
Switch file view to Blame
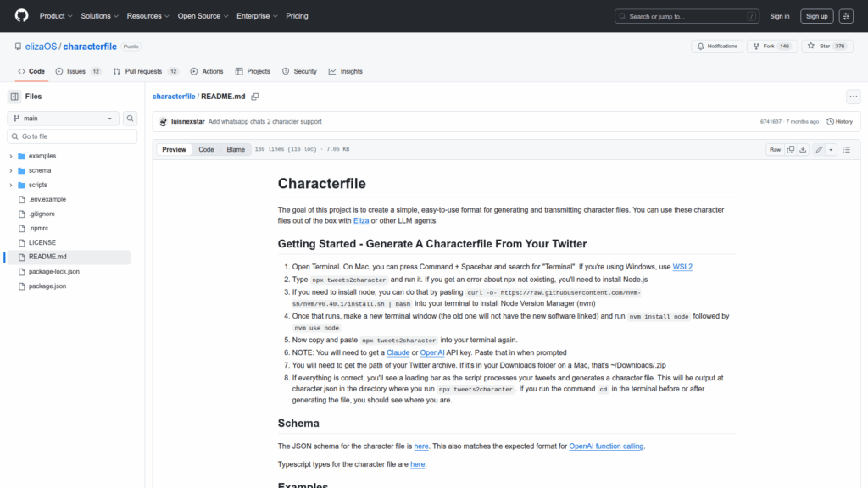[x=236, y=150]
